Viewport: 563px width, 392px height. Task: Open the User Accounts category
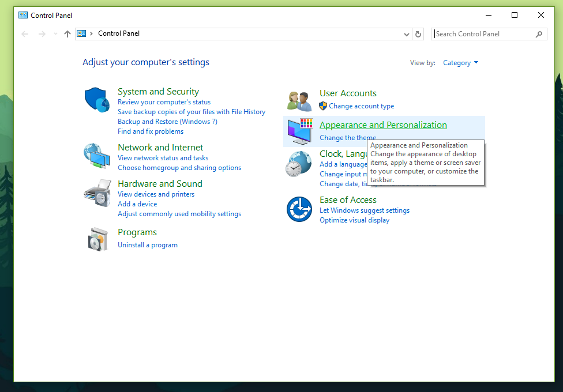click(x=348, y=93)
